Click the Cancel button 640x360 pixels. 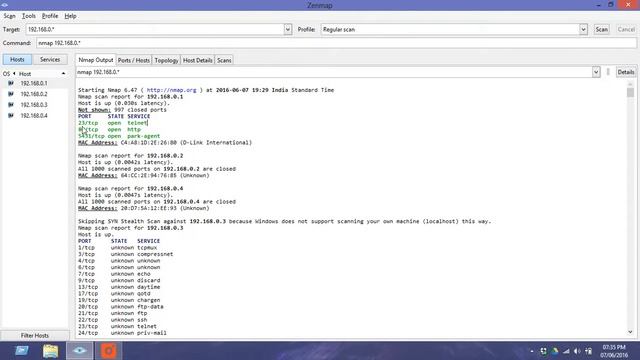click(x=626, y=29)
